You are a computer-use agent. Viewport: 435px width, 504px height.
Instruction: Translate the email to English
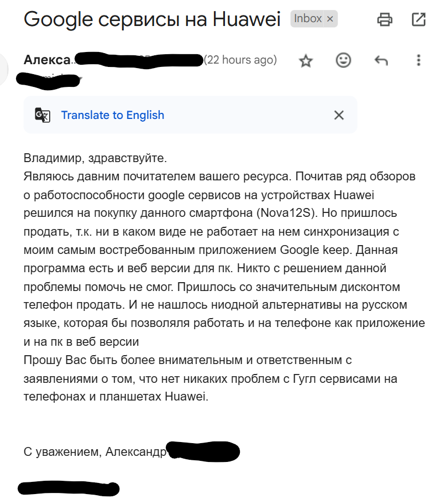click(112, 115)
